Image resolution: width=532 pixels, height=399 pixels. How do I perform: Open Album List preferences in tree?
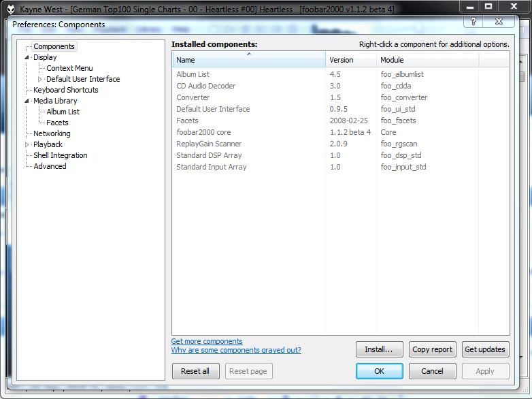63,112
